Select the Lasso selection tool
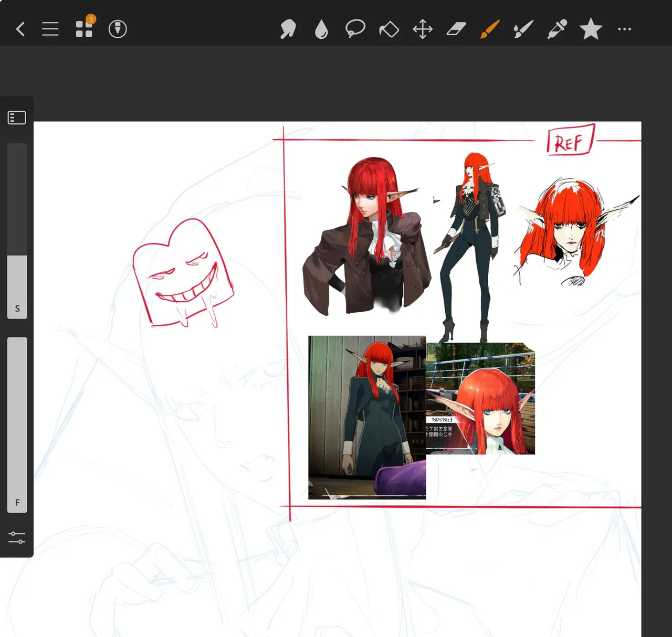This screenshot has width=672, height=637. (355, 29)
